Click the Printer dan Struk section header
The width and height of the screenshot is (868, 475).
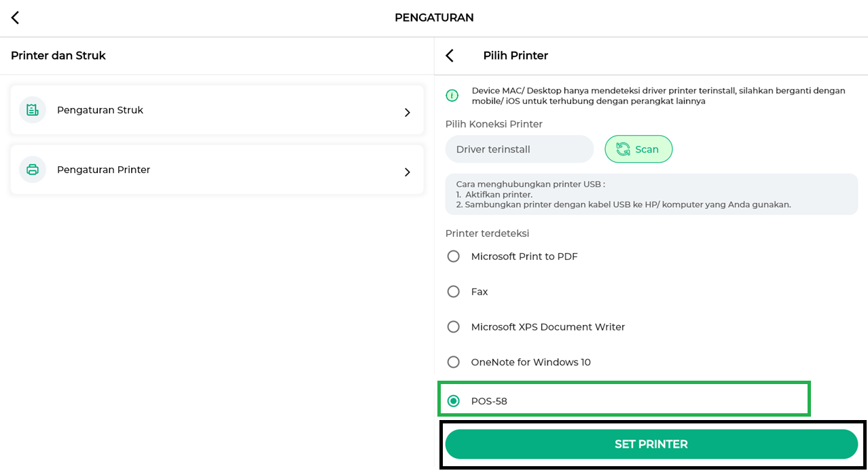pyautogui.click(x=58, y=56)
